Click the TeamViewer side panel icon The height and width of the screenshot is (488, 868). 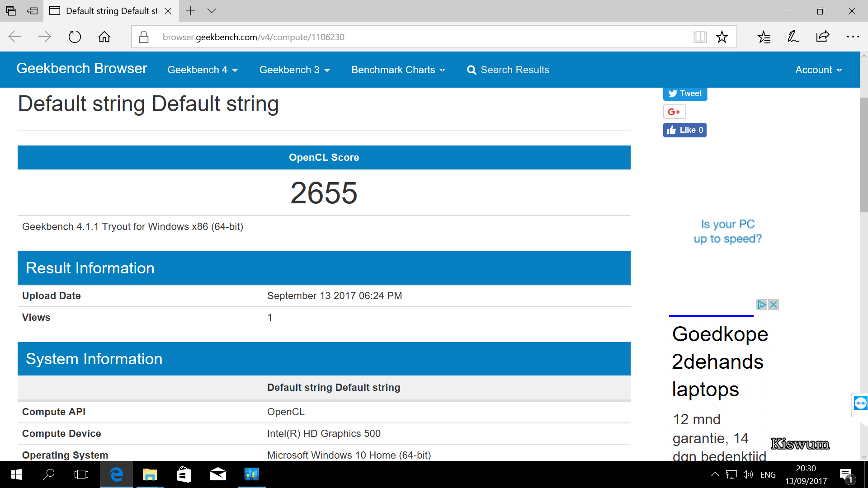[860, 403]
